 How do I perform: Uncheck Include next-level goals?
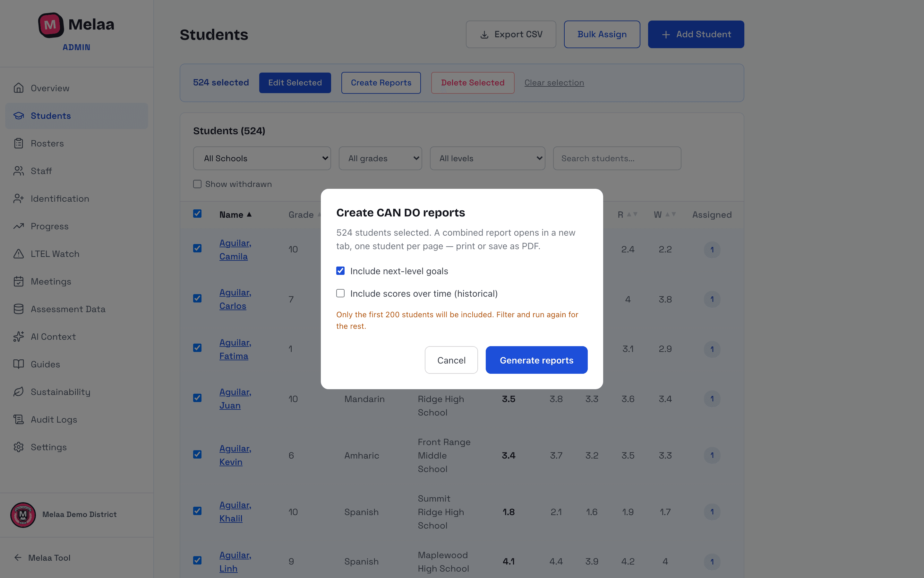click(x=340, y=271)
